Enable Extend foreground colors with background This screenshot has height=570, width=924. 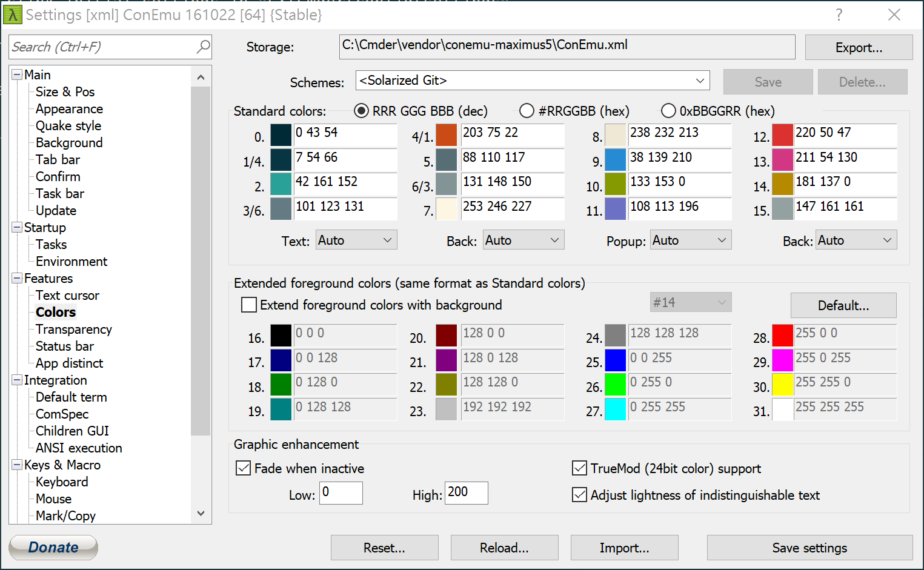click(249, 305)
